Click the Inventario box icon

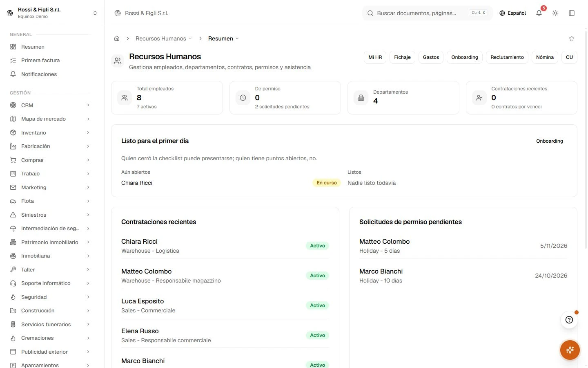[x=13, y=132]
